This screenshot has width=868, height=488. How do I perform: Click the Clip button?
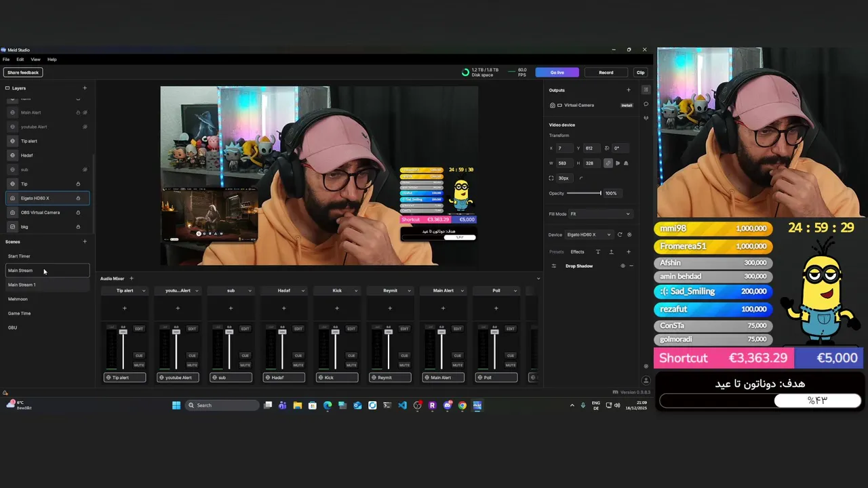(x=640, y=73)
